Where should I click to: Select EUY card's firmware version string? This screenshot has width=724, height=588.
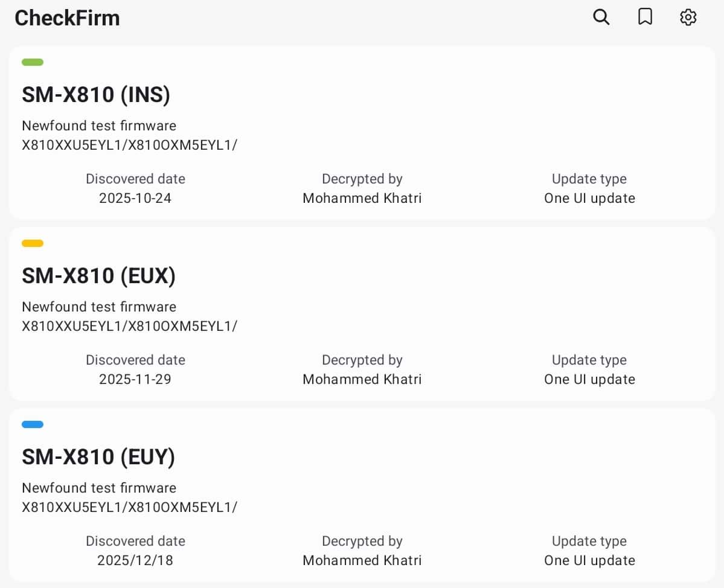[x=130, y=507]
